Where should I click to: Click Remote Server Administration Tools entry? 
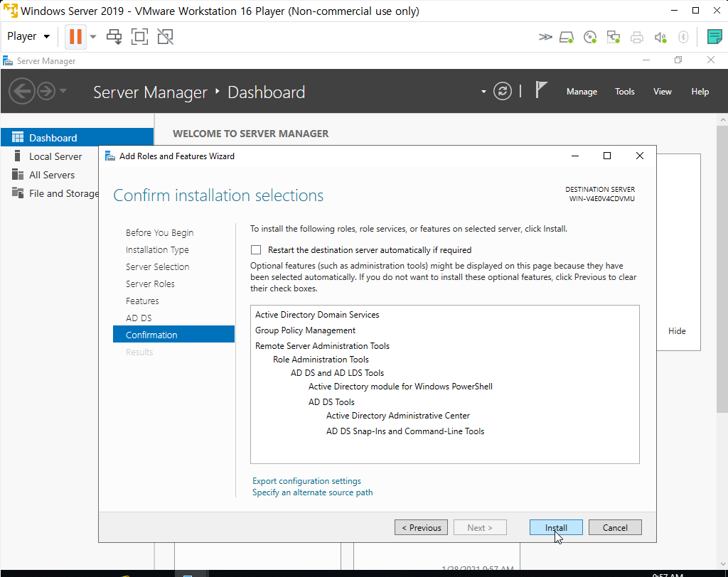322,346
